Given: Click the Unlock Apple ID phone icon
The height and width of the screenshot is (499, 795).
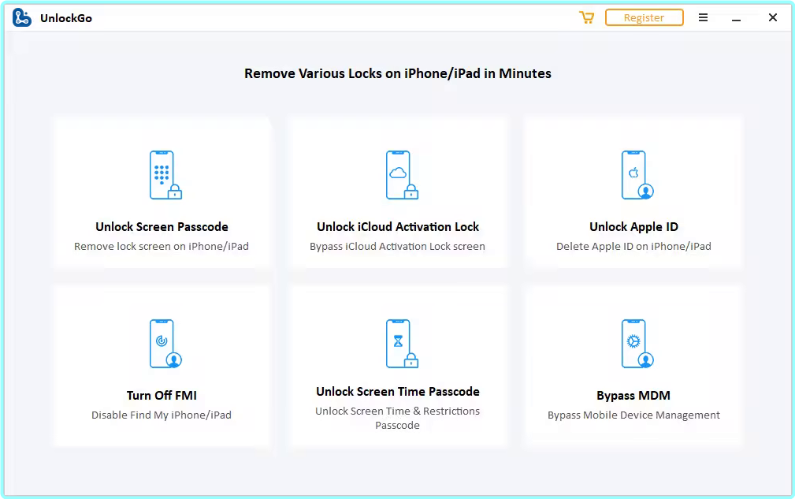Looking at the screenshot, I should (635, 176).
